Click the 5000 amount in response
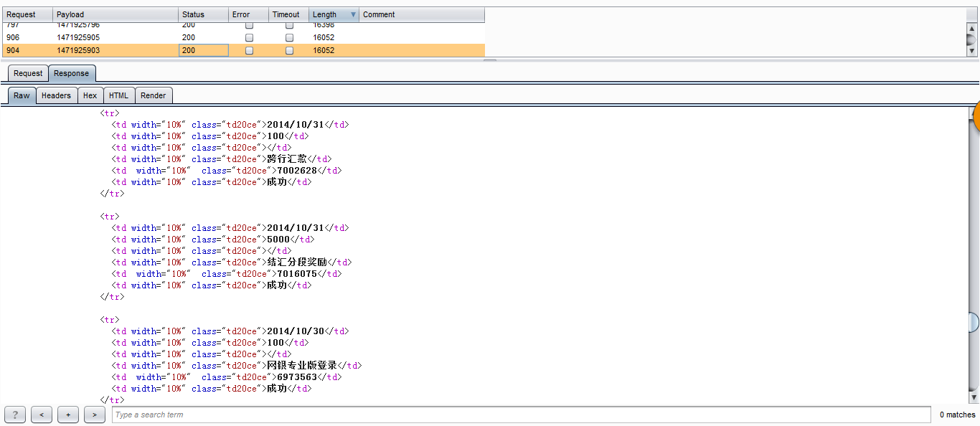 (278, 240)
